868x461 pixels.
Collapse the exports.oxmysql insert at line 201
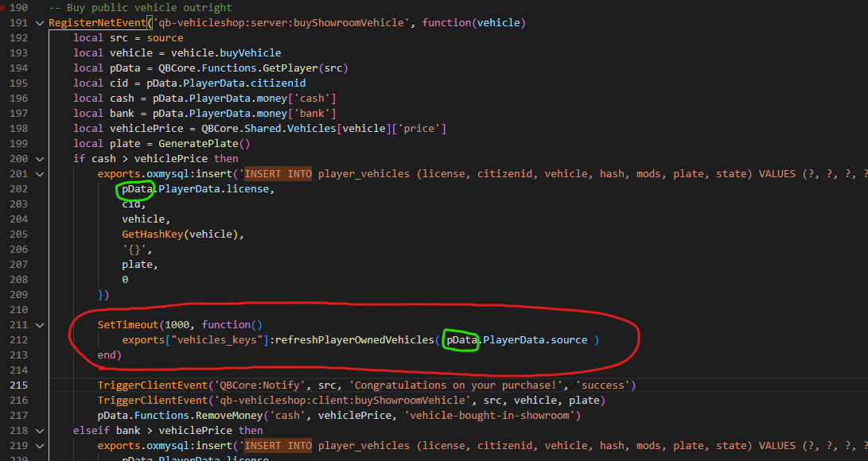tap(40, 174)
